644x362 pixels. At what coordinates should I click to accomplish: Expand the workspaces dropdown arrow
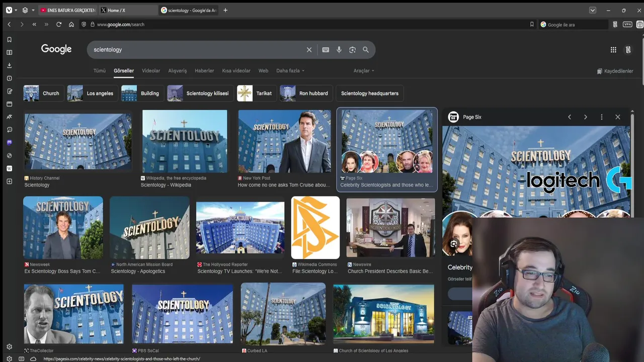pos(33,10)
